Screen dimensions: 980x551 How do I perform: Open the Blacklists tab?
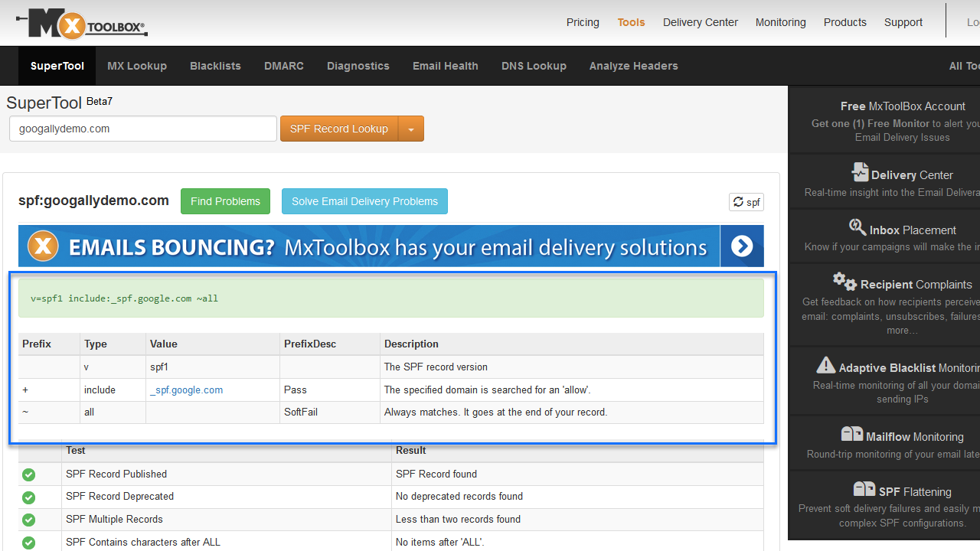pos(215,66)
